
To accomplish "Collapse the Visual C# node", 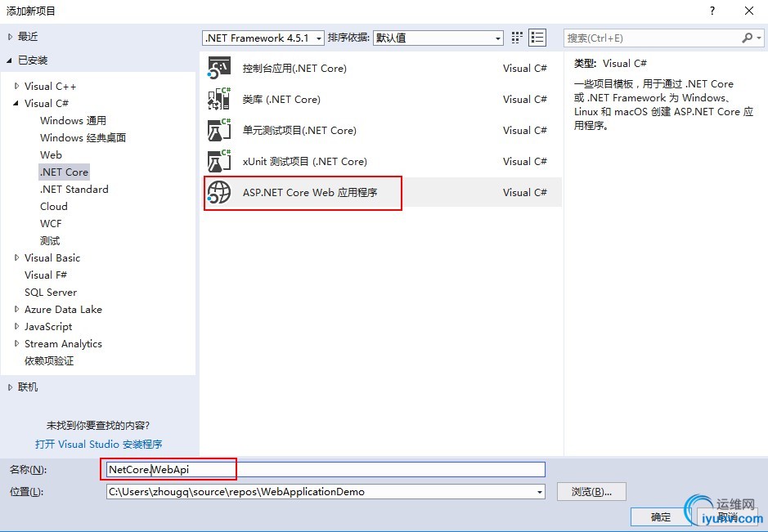I will [x=16, y=103].
